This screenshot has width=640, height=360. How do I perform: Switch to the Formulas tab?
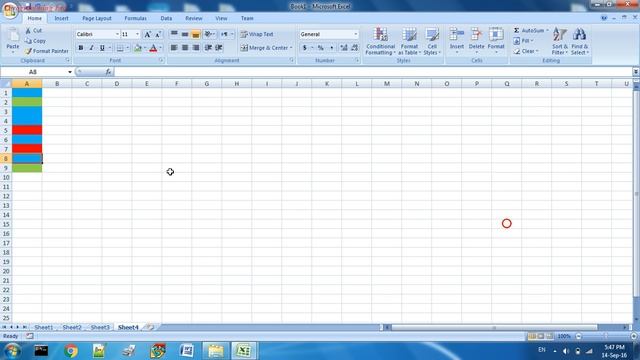[136, 18]
